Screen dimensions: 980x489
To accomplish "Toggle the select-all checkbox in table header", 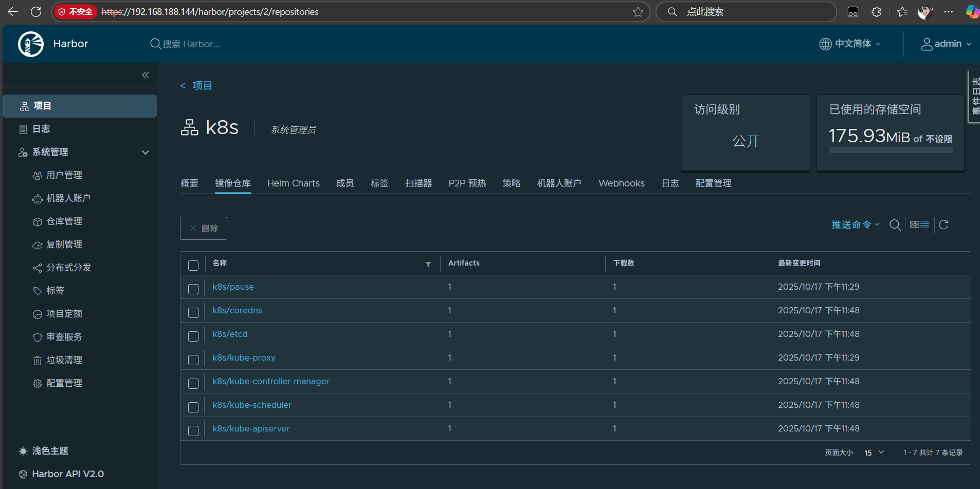I will [x=193, y=266].
